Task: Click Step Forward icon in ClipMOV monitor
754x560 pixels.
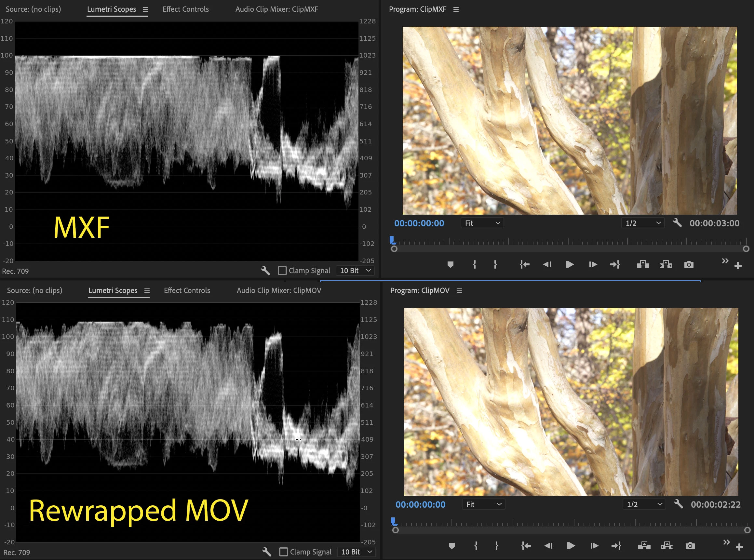Action: (594, 546)
